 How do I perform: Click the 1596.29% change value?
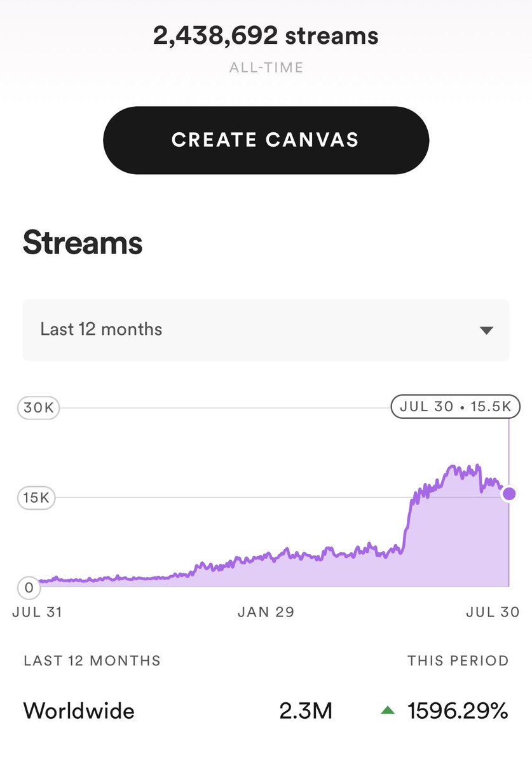click(x=458, y=710)
